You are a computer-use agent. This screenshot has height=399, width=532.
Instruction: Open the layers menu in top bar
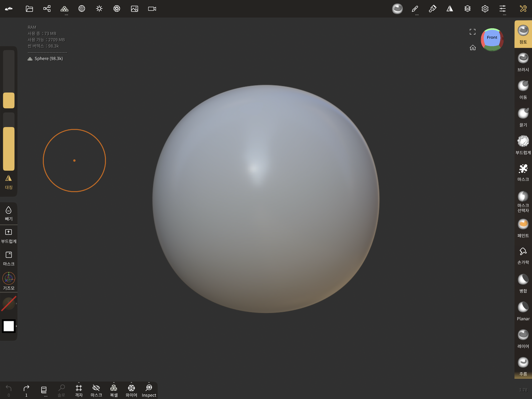[467, 9]
